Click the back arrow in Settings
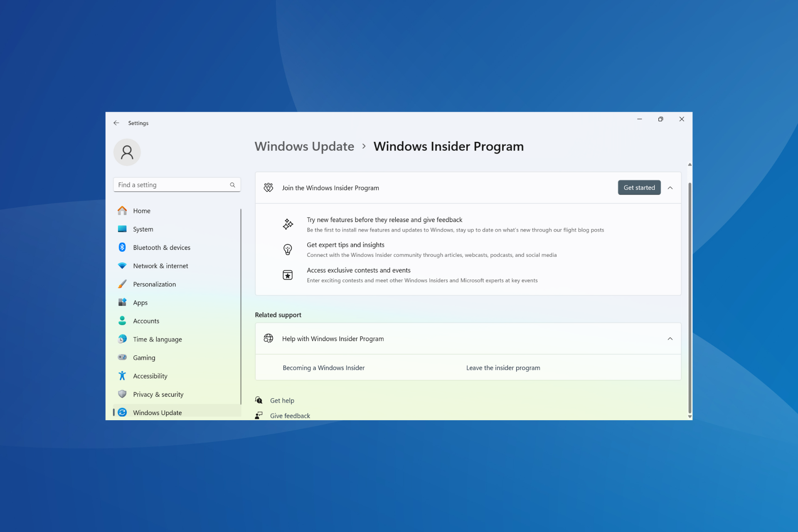 pyautogui.click(x=116, y=123)
